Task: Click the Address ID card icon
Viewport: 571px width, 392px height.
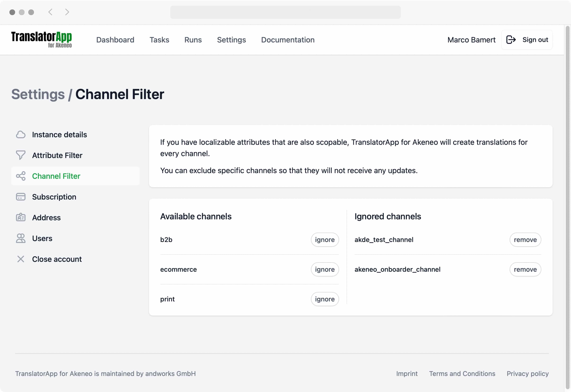Action: (x=21, y=217)
